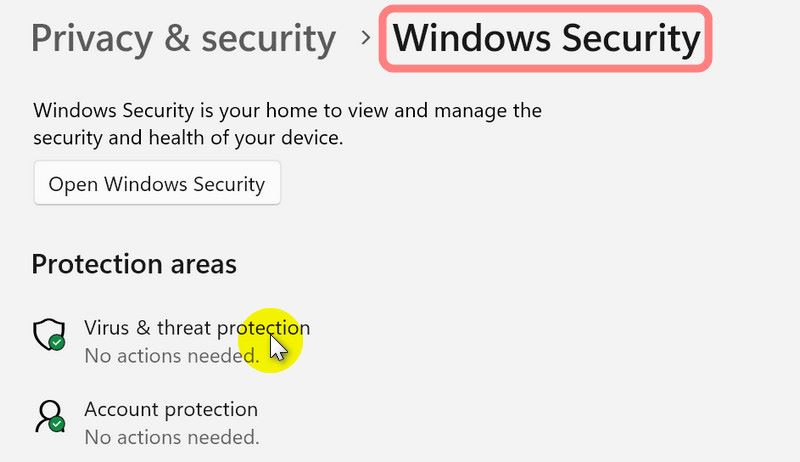The image size is (800, 462).
Task: Click "No actions needed." under Virus & threat protection
Action: point(170,355)
